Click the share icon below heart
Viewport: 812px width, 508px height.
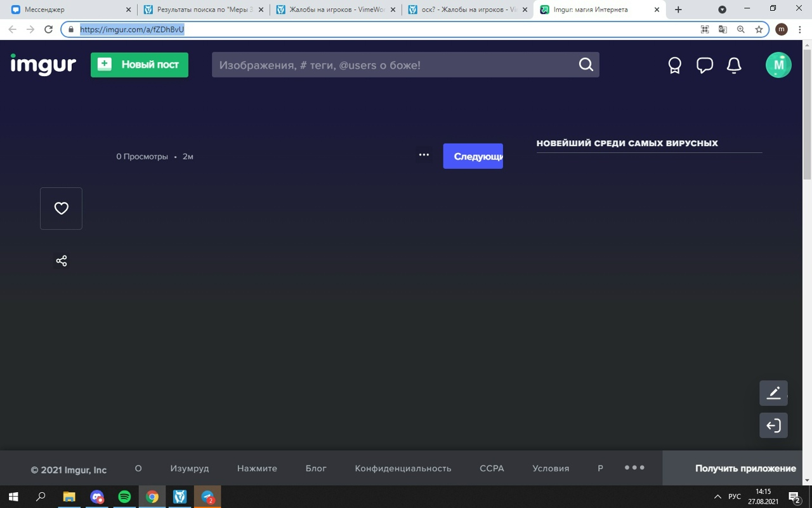click(x=62, y=261)
